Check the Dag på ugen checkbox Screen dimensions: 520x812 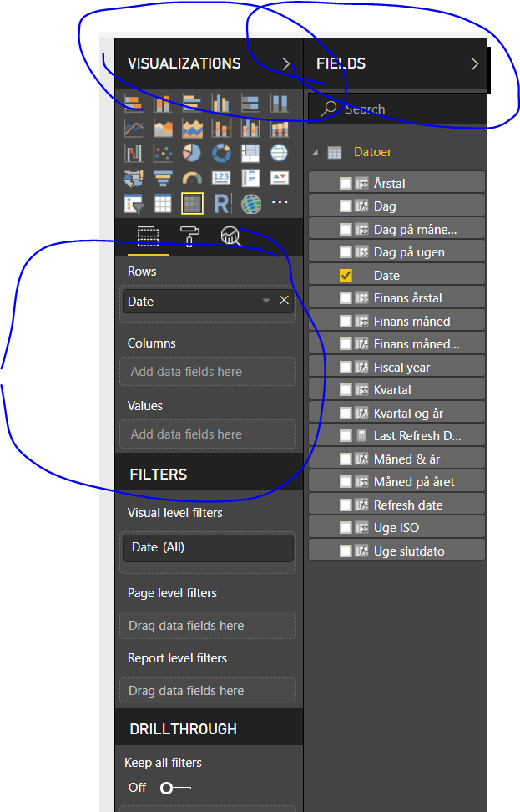click(346, 252)
